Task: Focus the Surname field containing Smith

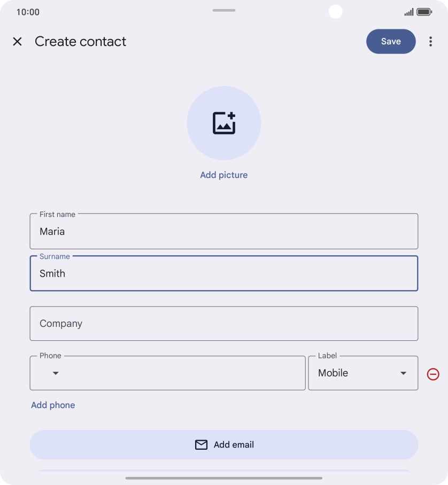Action: [224, 273]
